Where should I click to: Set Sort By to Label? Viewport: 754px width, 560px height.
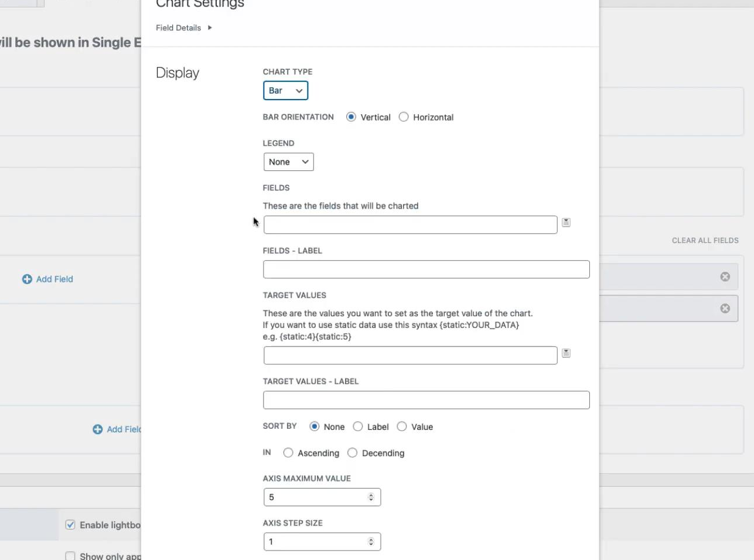[x=358, y=426]
